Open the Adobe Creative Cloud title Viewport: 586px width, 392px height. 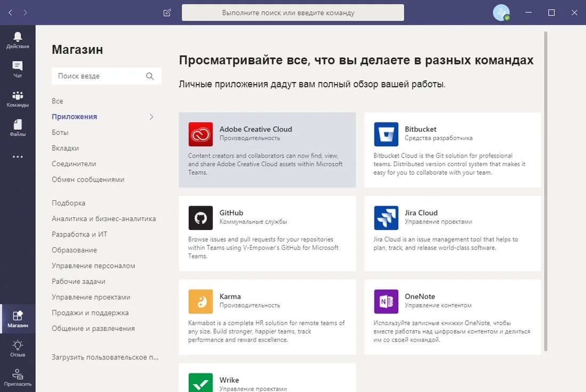click(x=256, y=129)
